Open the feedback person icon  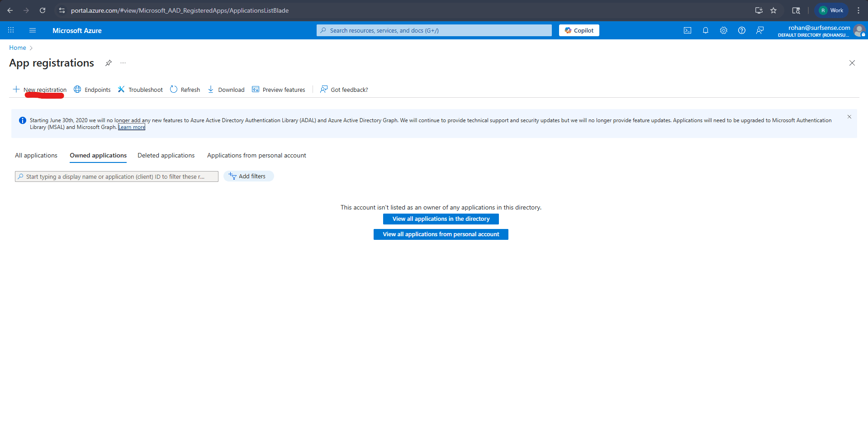[759, 30]
